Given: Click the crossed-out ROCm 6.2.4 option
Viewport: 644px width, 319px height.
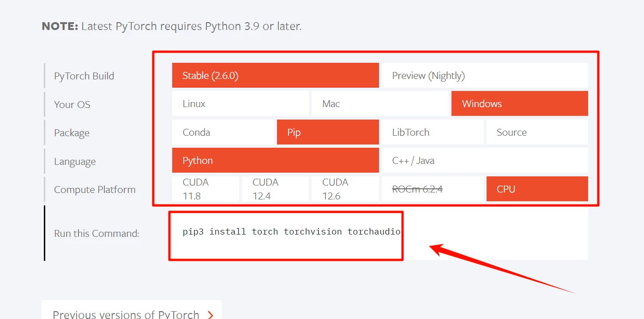Looking at the screenshot, I should point(432,189).
